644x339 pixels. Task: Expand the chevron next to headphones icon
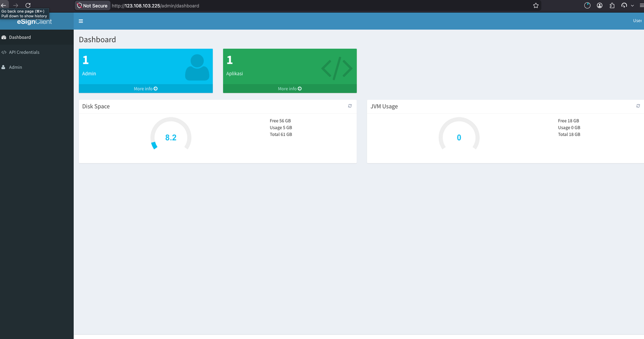point(632,6)
